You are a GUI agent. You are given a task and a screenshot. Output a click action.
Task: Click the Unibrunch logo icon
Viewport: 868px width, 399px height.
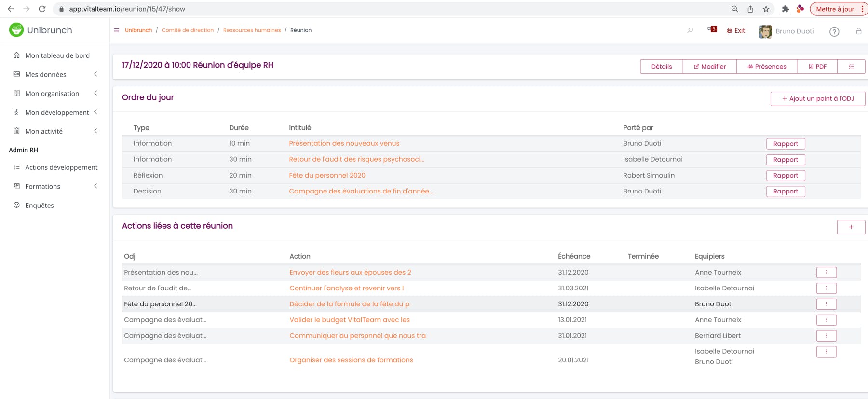click(16, 30)
